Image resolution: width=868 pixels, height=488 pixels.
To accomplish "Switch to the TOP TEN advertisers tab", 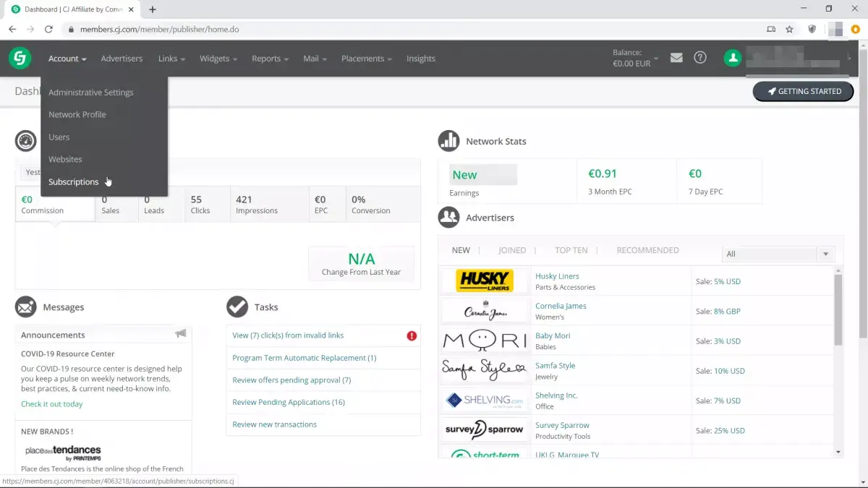I will 571,250.
